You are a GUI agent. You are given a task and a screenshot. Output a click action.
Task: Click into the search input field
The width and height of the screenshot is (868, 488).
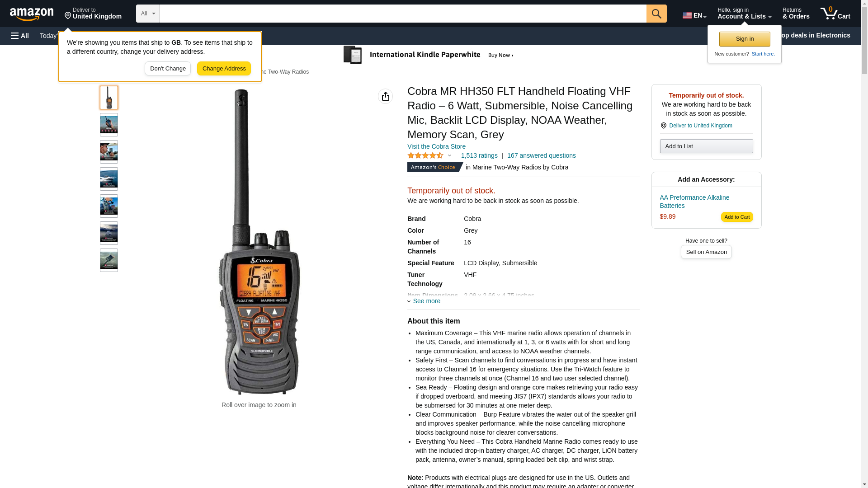[x=403, y=14]
